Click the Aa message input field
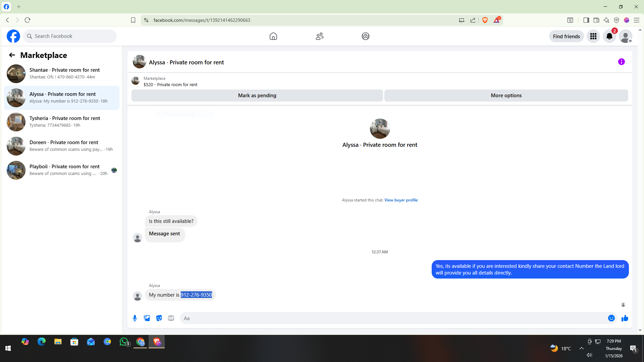644x362 pixels. click(392, 318)
